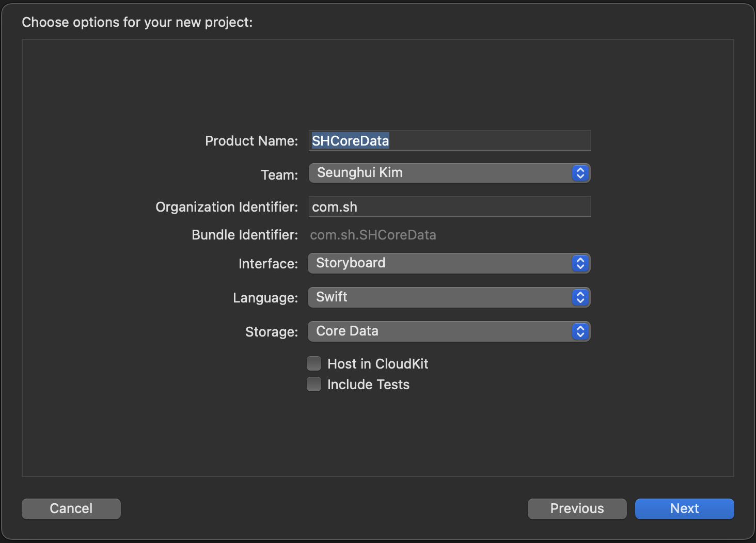
Task: Open the Team menu showing Seunghui Kim
Action: pos(439,173)
